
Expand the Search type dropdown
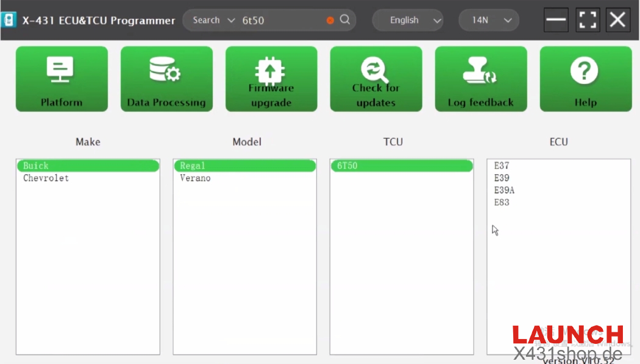tap(213, 20)
